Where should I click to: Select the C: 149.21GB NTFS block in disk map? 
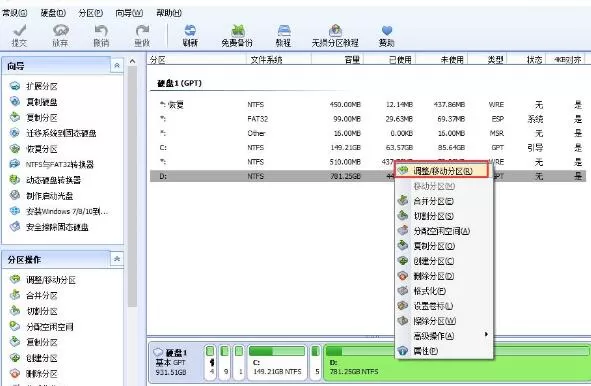point(277,362)
